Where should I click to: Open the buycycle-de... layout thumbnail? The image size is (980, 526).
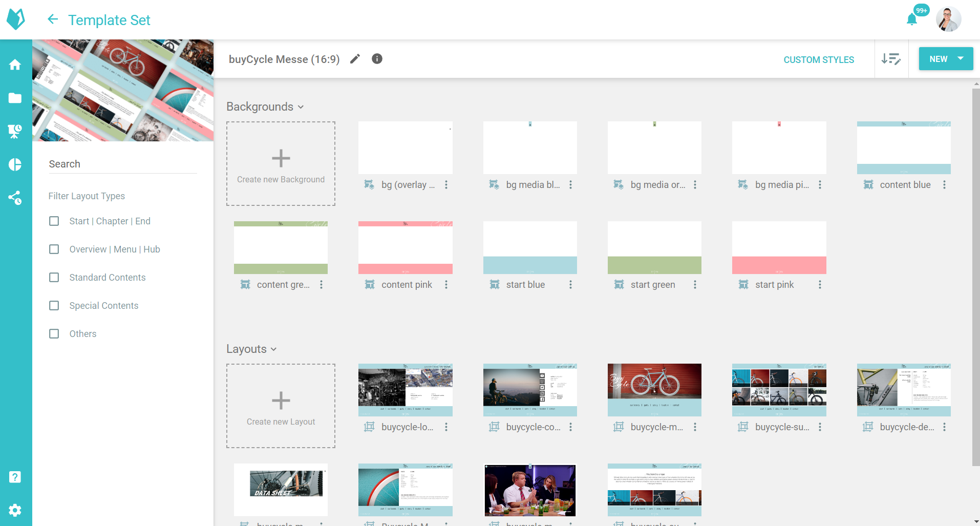(904, 390)
